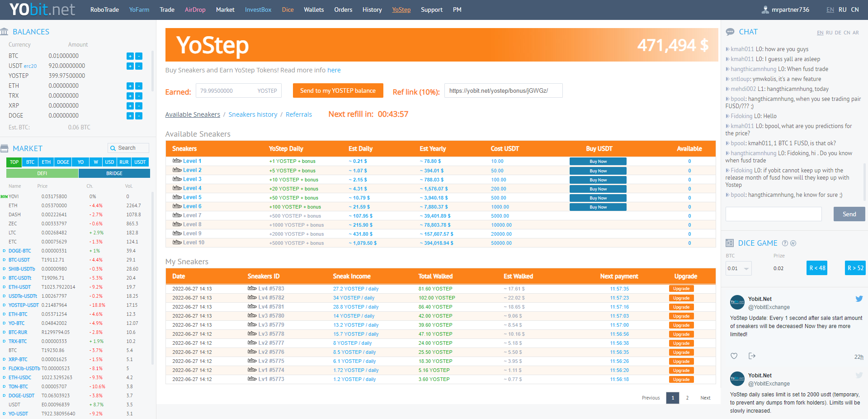Click the ETH deposit plus icon
Image resolution: width=868 pixels, height=419 pixels.
point(130,86)
